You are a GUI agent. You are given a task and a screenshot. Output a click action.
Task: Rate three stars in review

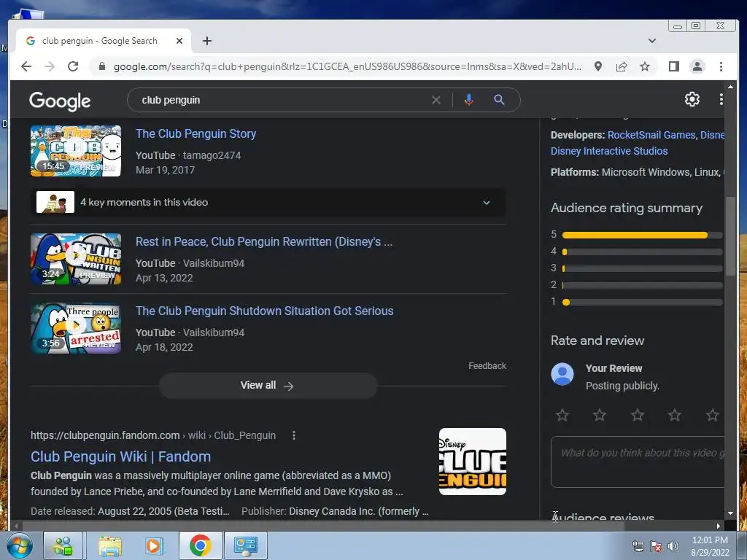click(x=638, y=415)
